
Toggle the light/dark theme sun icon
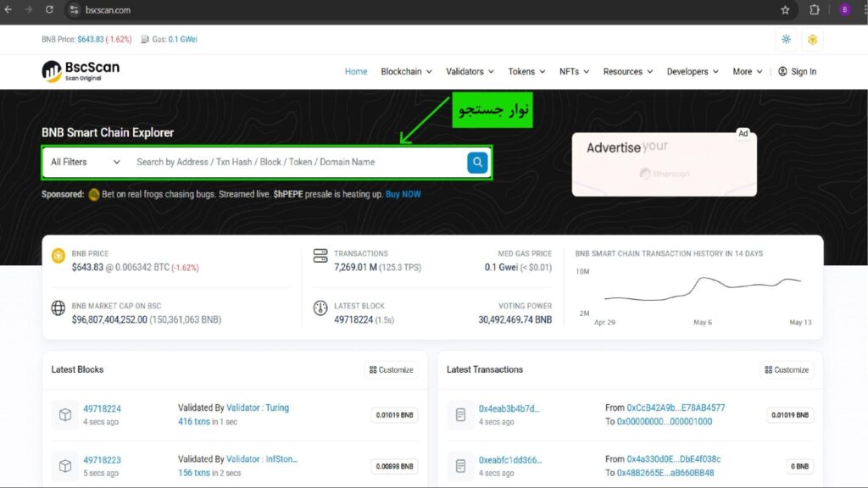pyautogui.click(x=786, y=39)
